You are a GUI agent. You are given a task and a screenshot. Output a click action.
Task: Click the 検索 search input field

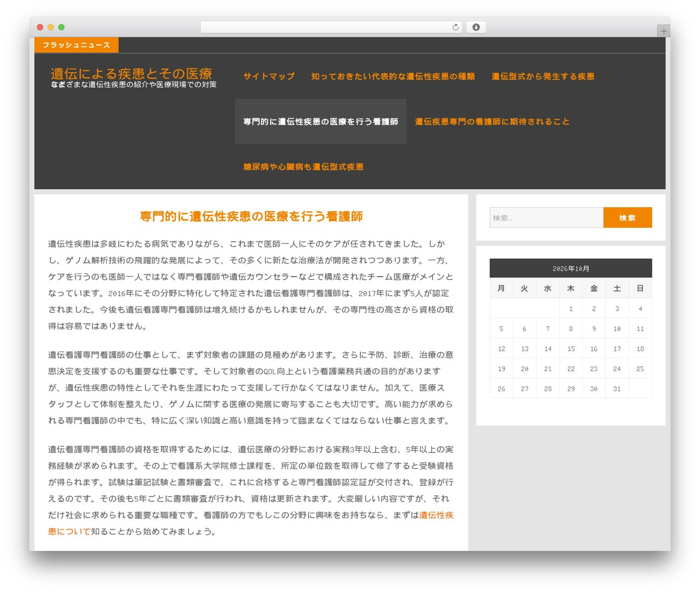[546, 218]
